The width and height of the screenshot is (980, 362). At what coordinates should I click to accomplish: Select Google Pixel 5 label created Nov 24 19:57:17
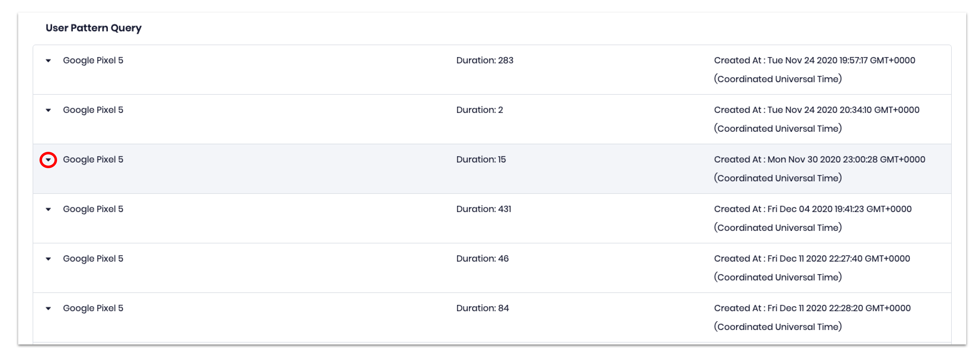click(93, 61)
